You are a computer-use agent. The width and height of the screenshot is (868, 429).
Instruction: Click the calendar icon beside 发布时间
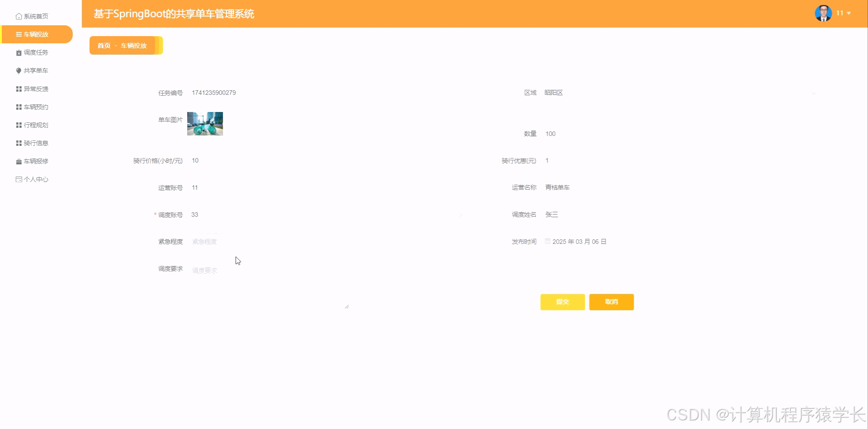(547, 241)
